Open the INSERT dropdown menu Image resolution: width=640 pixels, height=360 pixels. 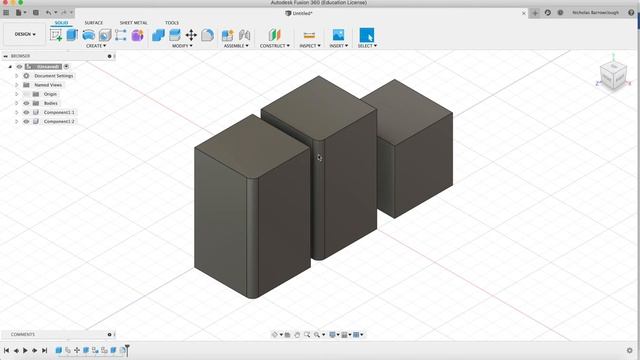point(338,46)
